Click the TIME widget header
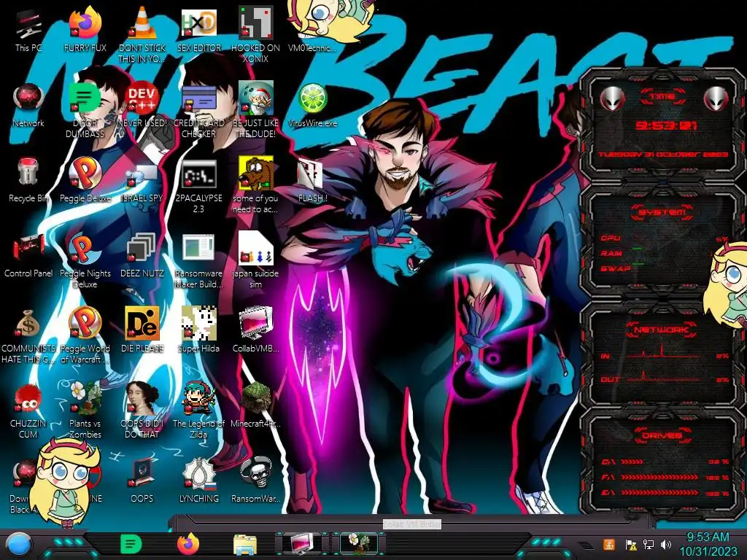Viewport: 747px width, 560px height. [663, 96]
